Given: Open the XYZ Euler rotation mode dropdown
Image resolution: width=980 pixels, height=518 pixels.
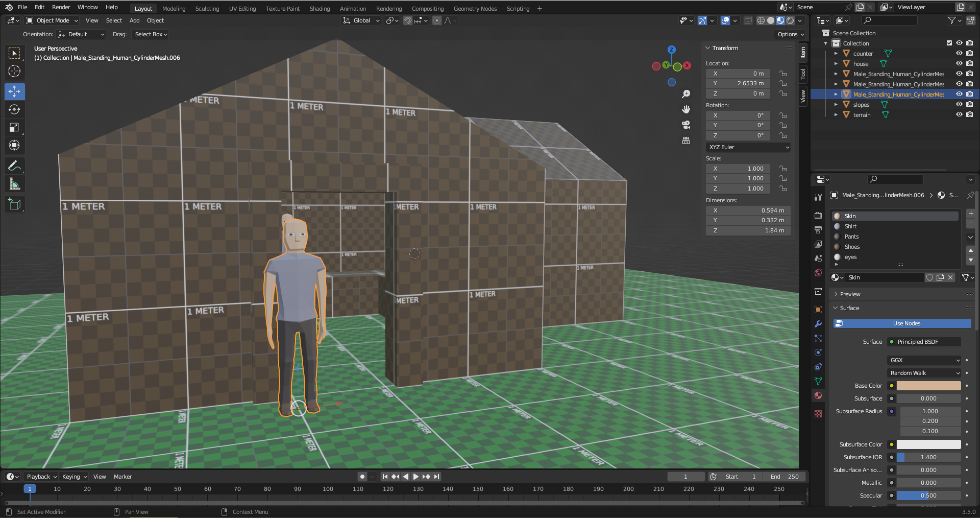Looking at the screenshot, I should pyautogui.click(x=748, y=147).
